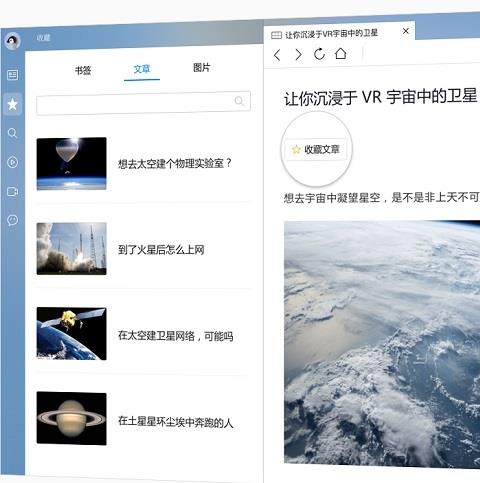Go forward in the browser
480x483 pixels.
298,54
